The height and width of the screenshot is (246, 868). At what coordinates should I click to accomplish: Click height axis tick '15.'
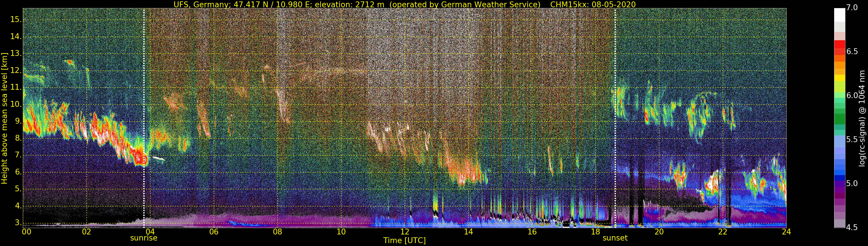pyautogui.click(x=16, y=20)
